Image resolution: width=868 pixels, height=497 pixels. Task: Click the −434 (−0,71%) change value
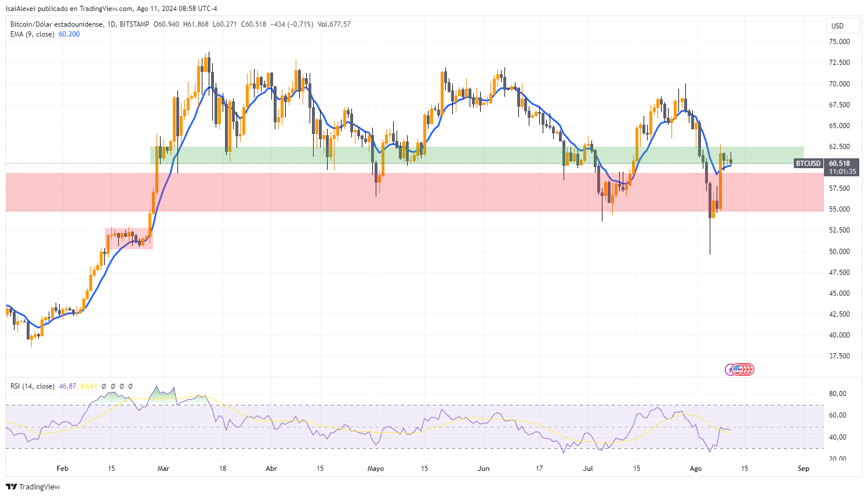(292, 24)
